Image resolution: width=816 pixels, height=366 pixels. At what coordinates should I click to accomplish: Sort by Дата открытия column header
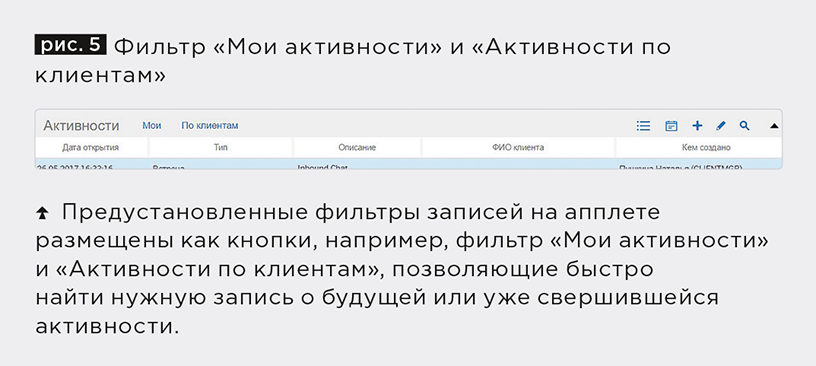pos(91,147)
